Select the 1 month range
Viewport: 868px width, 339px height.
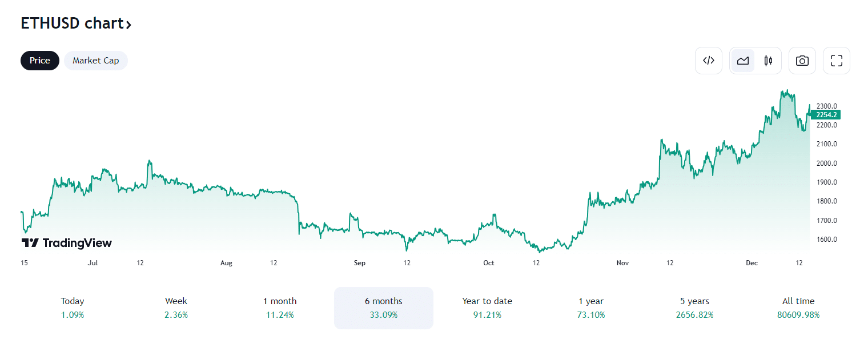coord(279,308)
